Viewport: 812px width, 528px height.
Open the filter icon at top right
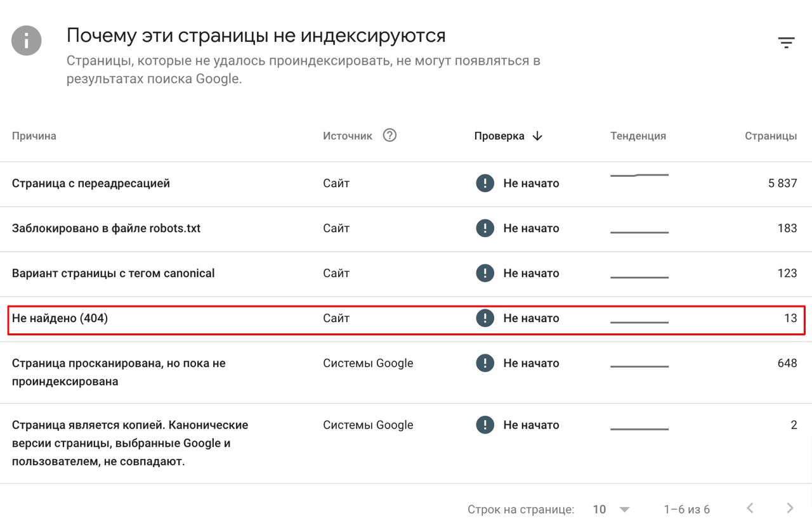[x=786, y=43]
